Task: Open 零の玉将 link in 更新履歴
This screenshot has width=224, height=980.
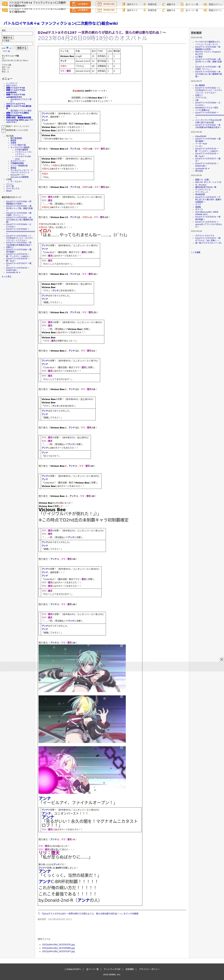Action: coord(199,171)
